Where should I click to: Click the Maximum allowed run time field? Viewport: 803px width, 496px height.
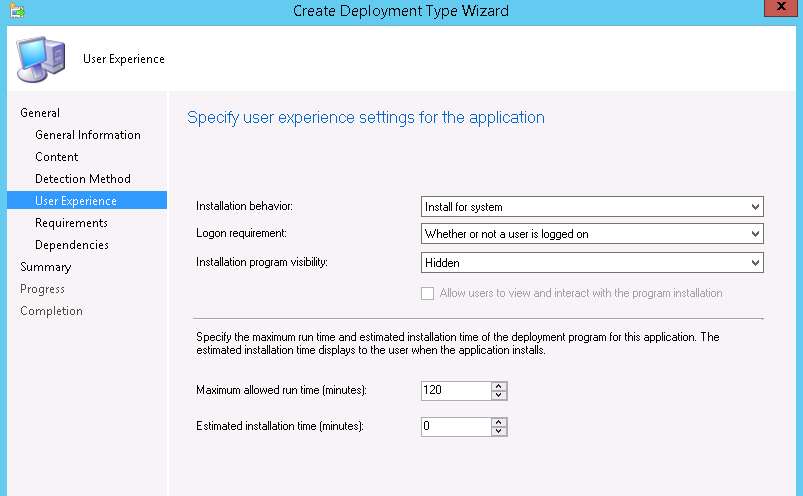point(456,391)
